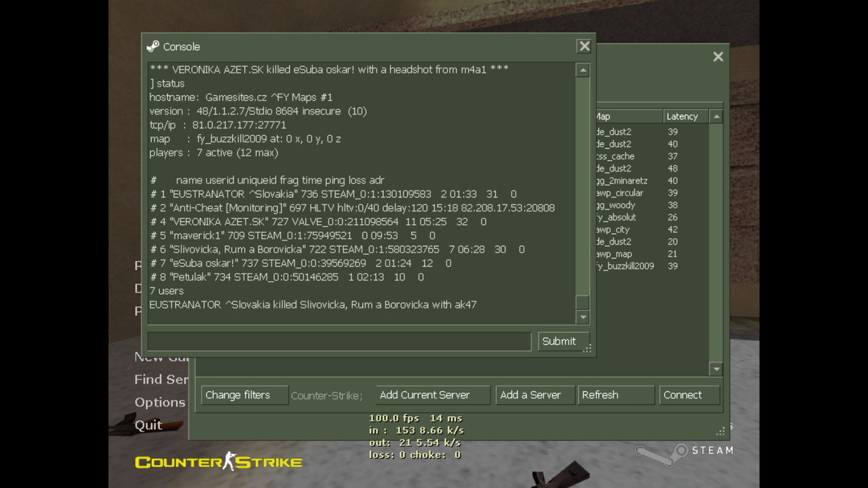Screen dimensions: 868x488
Task: Click Quit in the main menu
Action: 149,425
